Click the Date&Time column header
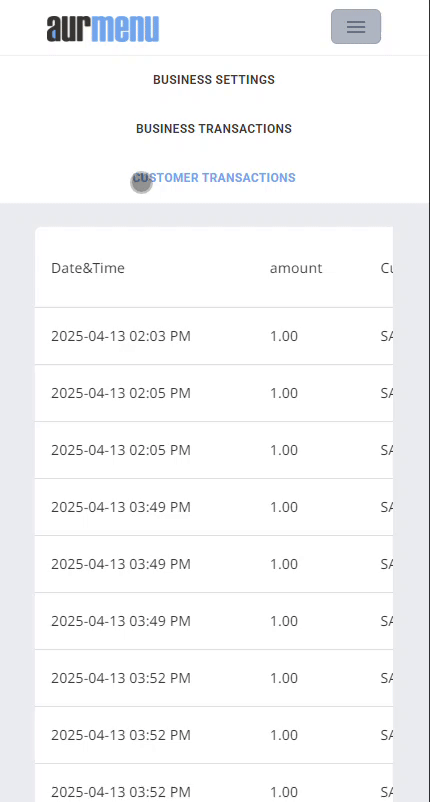 (x=88, y=268)
